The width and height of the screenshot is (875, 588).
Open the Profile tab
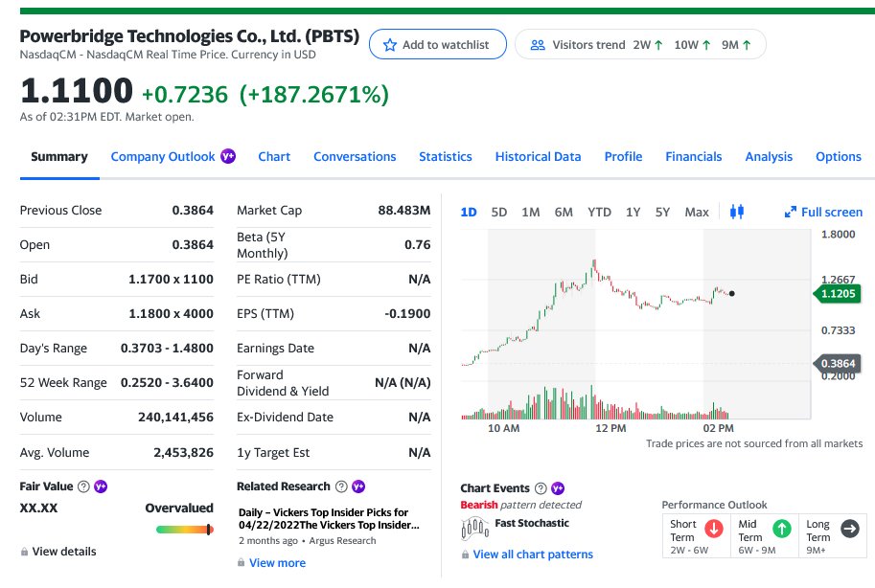pyautogui.click(x=623, y=157)
